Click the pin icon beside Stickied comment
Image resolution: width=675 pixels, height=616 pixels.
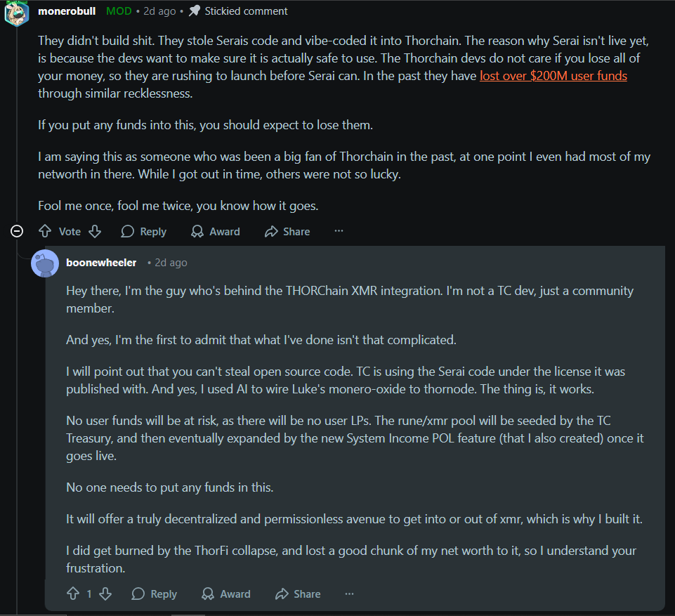(195, 11)
